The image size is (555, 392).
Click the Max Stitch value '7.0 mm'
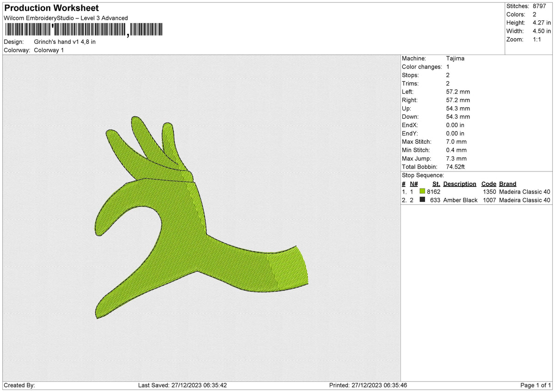point(456,141)
